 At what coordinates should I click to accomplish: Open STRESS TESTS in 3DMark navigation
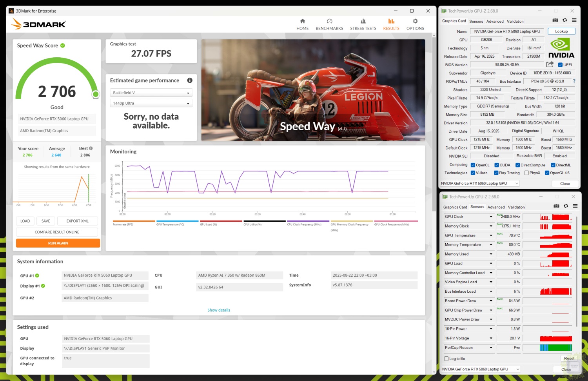coord(363,24)
